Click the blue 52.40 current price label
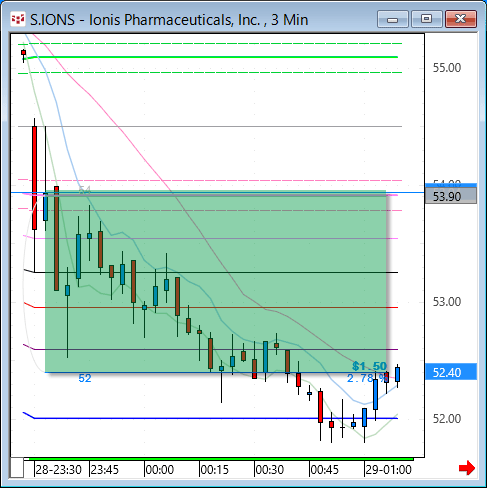Screen dimensions: 487x488 451,372
